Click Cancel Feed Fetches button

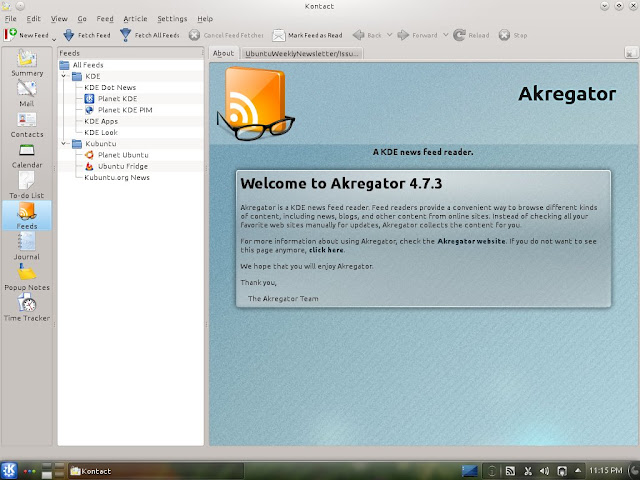point(226,35)
